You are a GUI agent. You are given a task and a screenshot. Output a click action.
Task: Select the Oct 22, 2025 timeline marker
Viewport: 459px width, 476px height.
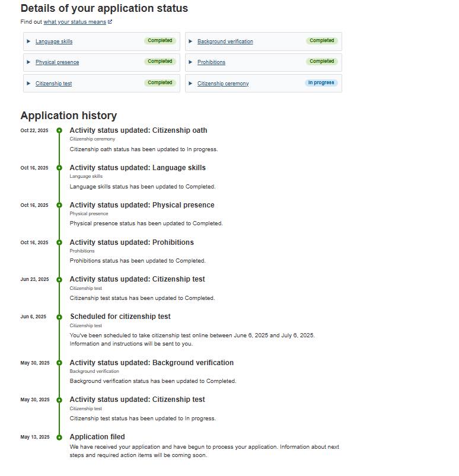coord(59,130)
